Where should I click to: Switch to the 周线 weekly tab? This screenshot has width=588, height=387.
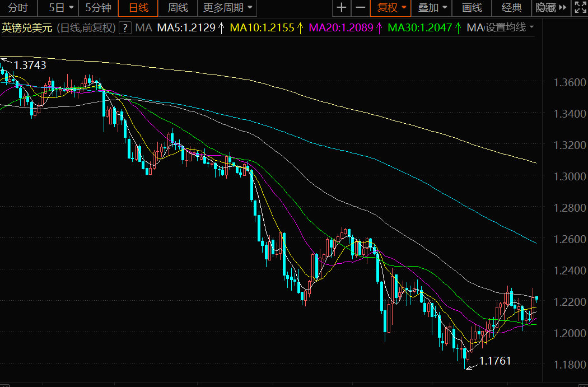tap(178, 7)
